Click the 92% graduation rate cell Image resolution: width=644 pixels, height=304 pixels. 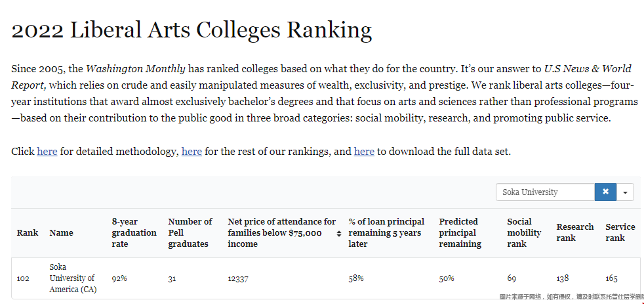coord(119,278)
